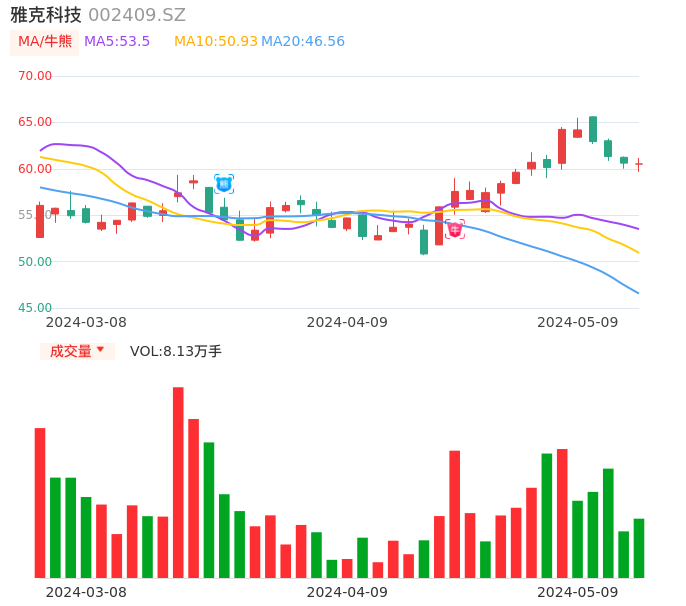Click the 70.00 price axis label
Screen dimensions: 686x606
(36, 76)
